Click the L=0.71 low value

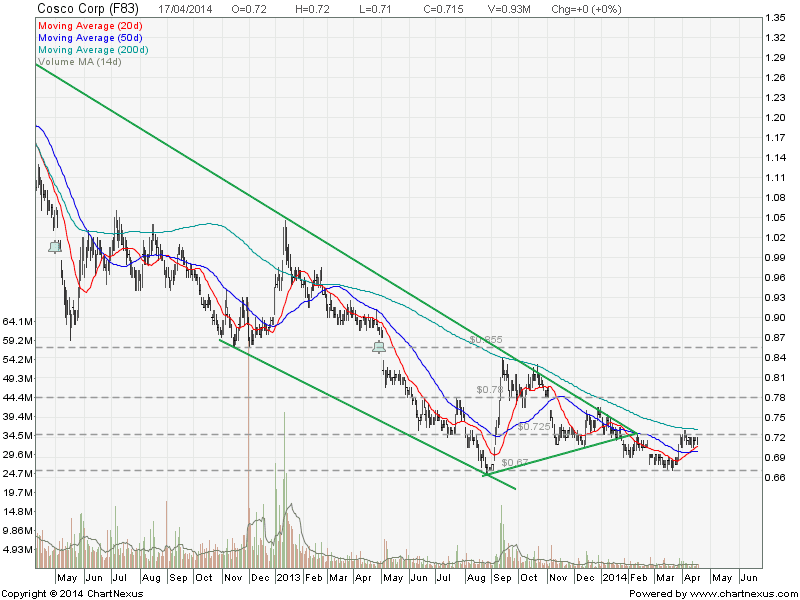376,9
